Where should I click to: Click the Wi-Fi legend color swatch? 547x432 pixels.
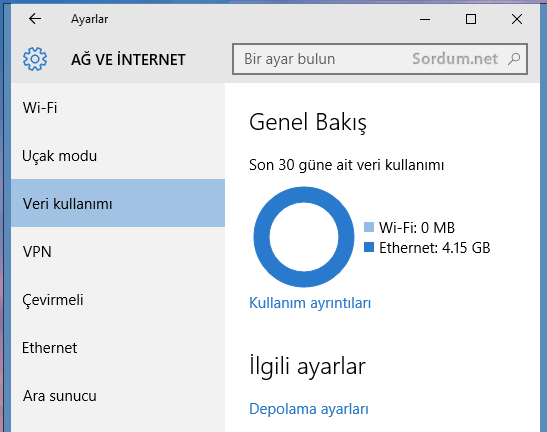(x=369, y=227)
